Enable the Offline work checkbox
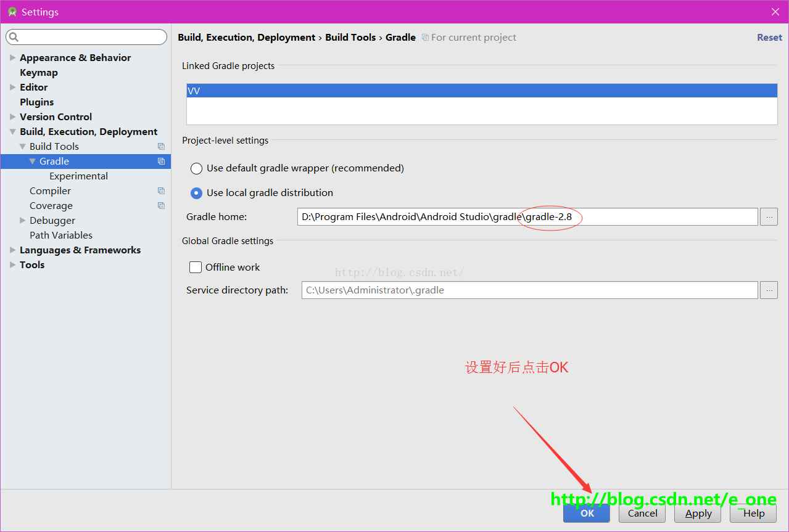Screen dimensions: 789x532 (196, 267)
